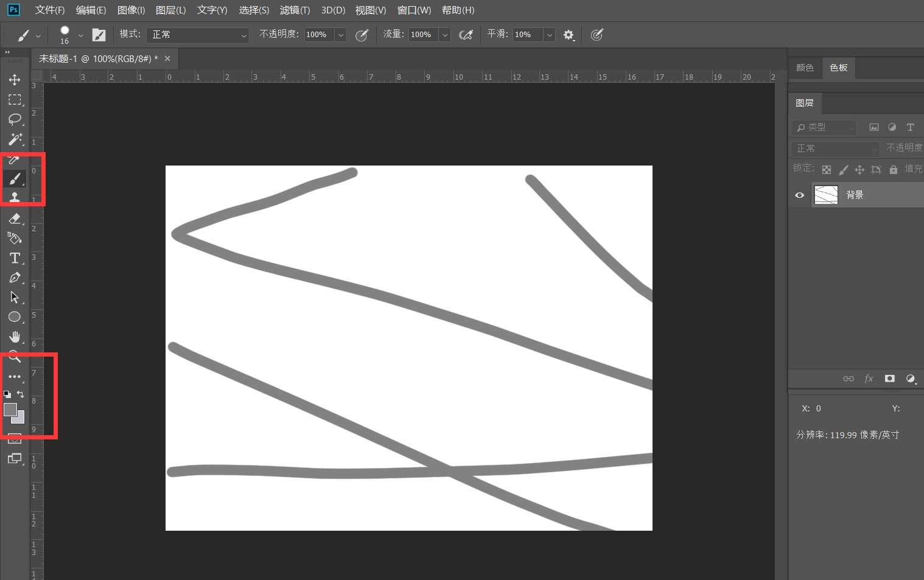924x580 pixels.
Task: Open the 模式 blend mode dropdown
Action: [x=198, y=35]
